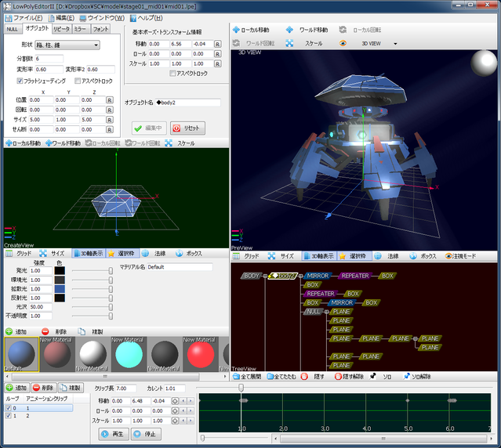Click スケール tool above the 3D preview
This screenshot has height=448, width=501.
(304, 43)
